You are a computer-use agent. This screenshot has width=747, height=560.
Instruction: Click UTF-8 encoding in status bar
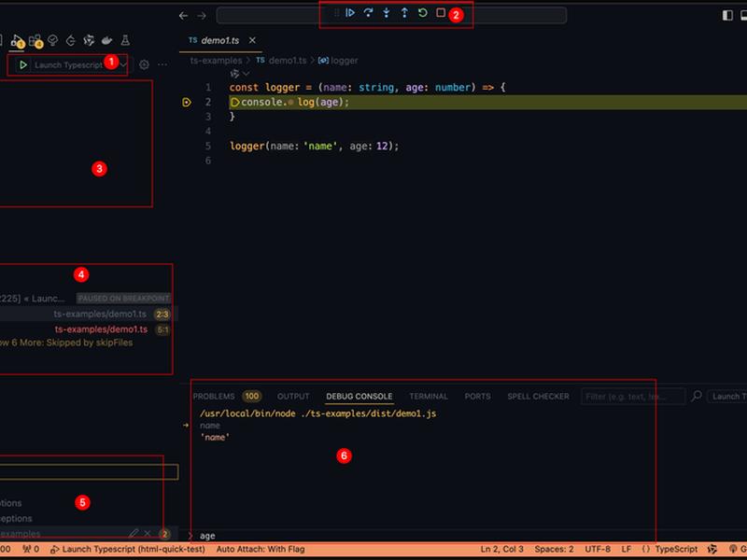pyautogui.click(x=598, y=549)
